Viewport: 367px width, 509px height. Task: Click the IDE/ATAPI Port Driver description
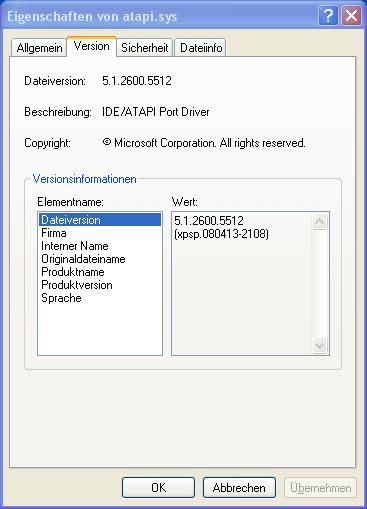point(156,112)
